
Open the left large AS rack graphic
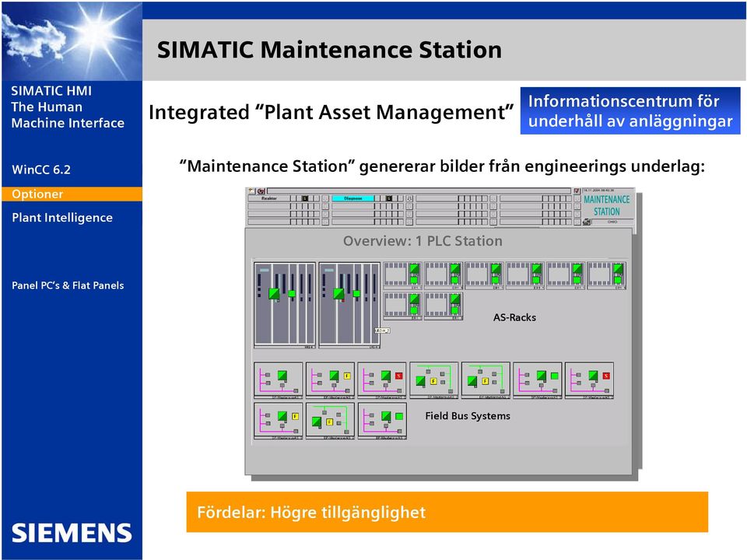[x=285, y=305]
